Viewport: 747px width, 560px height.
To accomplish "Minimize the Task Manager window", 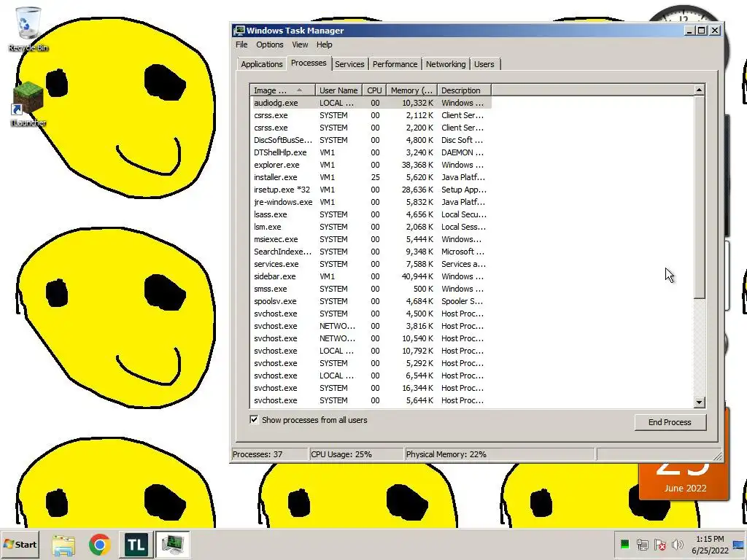I will click(x=689, y=31).
